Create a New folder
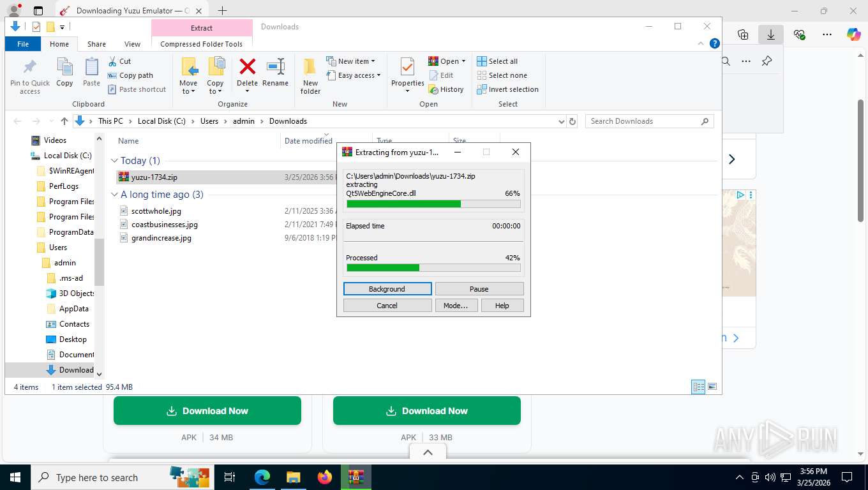Screen dimensions: 868x490 [x=310, y=76]
